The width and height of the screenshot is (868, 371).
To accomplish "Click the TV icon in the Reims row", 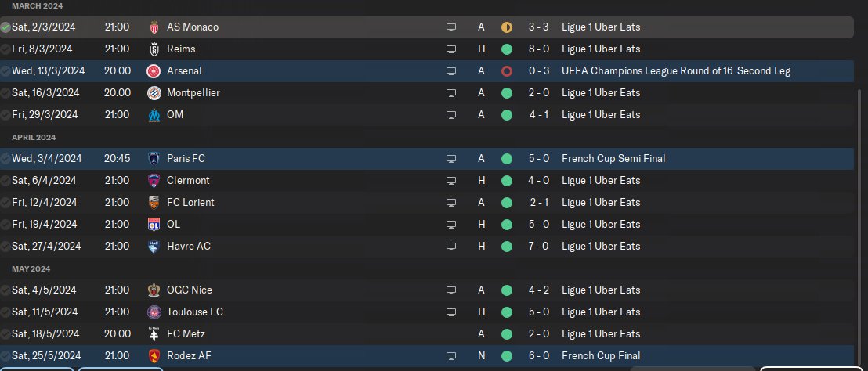I will [x=451, y=49].
